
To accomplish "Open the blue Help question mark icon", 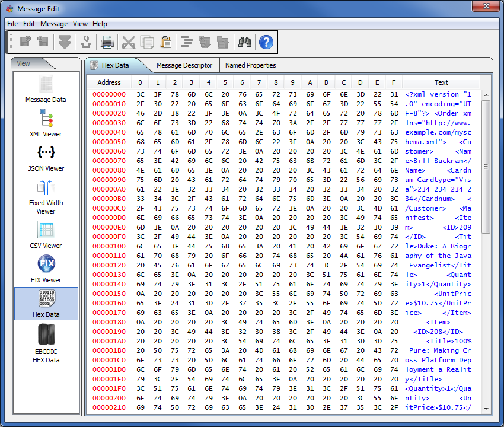I will click(266, 42).
